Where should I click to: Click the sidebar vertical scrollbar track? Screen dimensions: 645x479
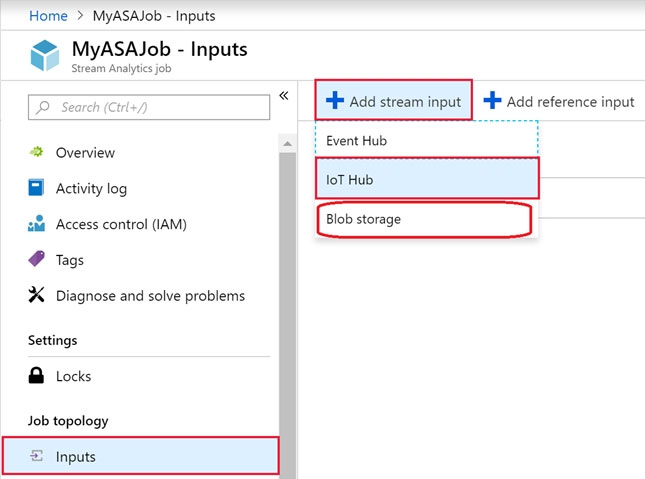point(288,316)
